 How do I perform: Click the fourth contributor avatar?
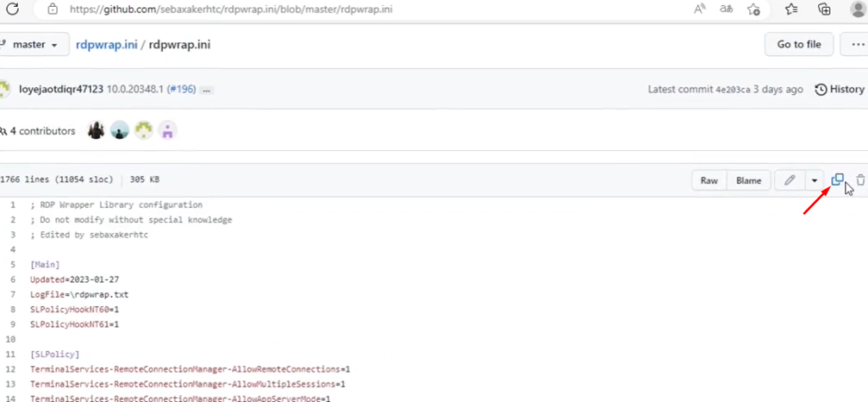coord(167,131)
